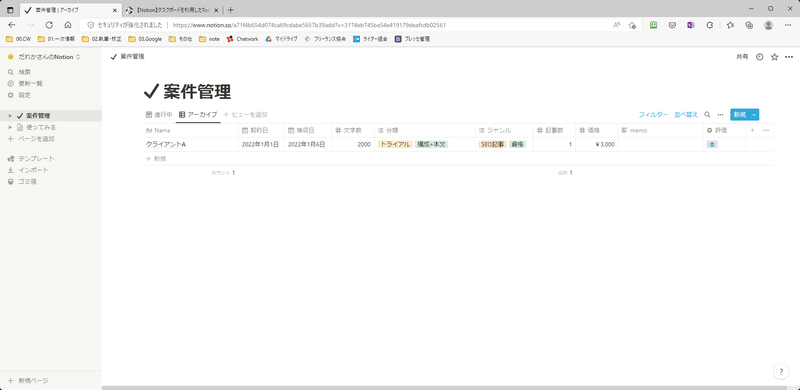Go back in the browser

[12, 25]
